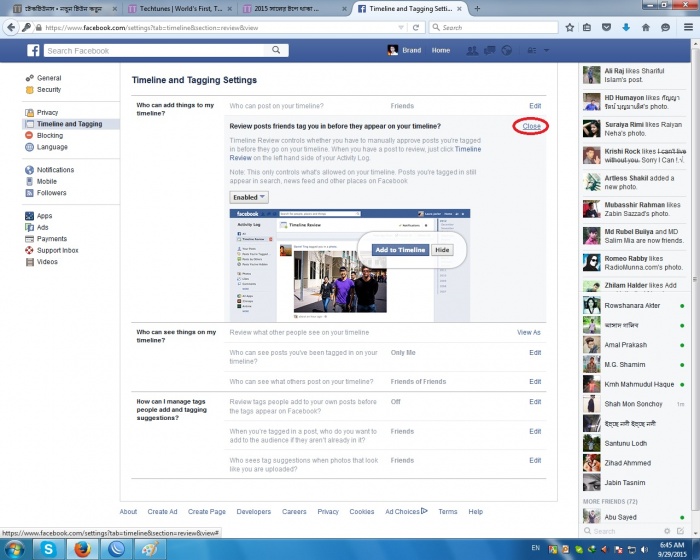This screenshot has height=560, width=700.
Task: Edit tag suggestions setting
Action: (x=535, y=460)
